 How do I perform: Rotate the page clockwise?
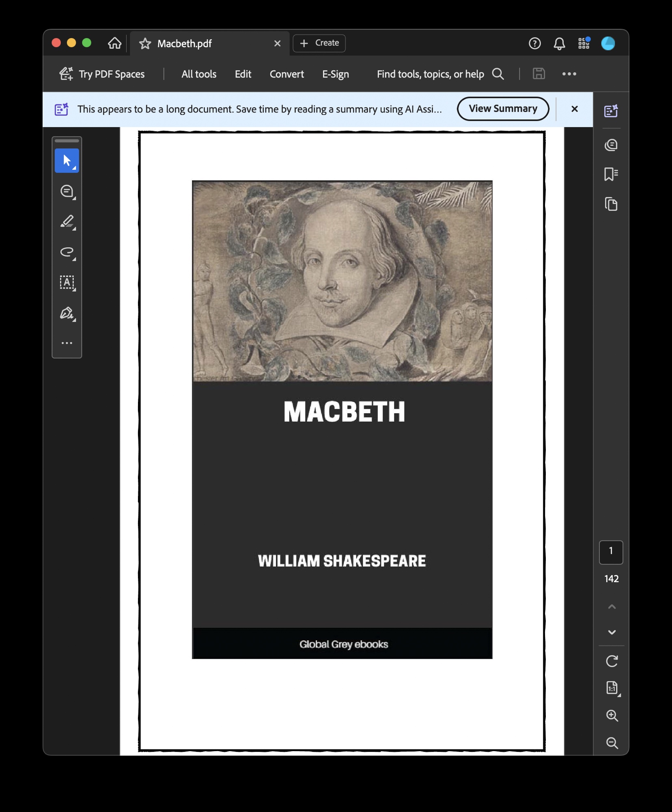point(612,661)
